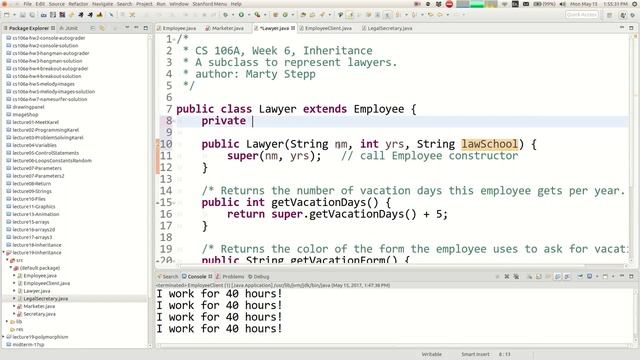
Task: Fold the header comment at line 1
Action: (x=174, y=40)
